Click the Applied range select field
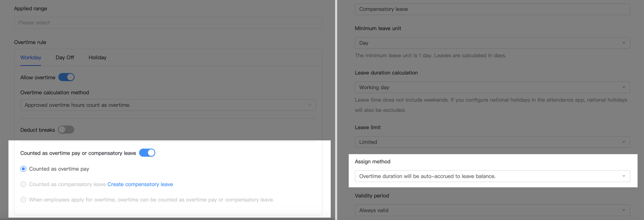 pyautogui.click(x=168, y=23)
